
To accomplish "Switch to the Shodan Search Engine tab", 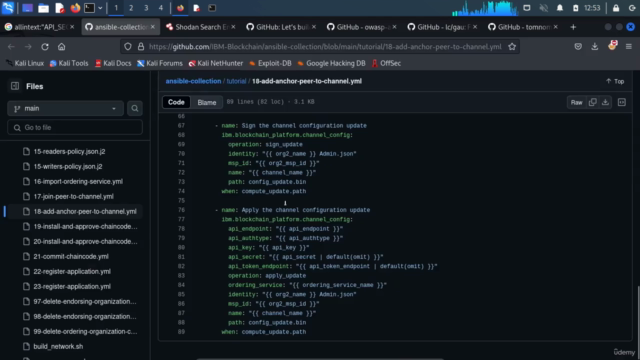I will (201, 27).
